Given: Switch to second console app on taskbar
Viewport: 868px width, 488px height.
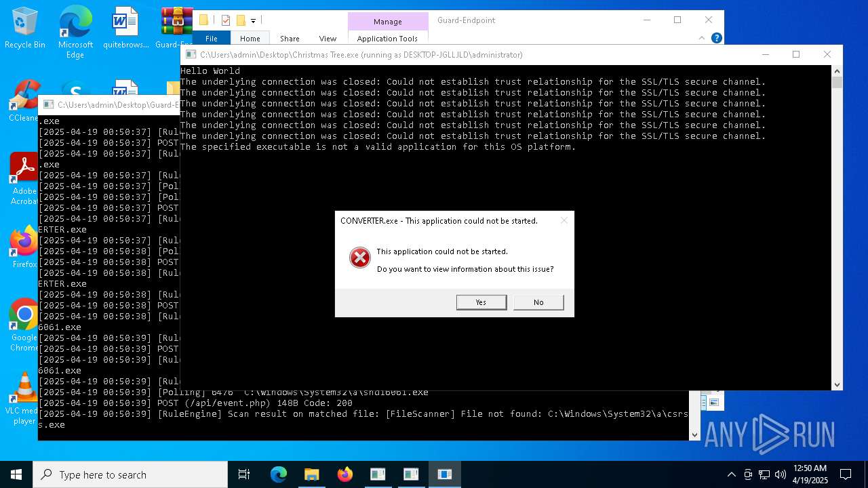Looking at the screenshot, I should tap(411, 474).
